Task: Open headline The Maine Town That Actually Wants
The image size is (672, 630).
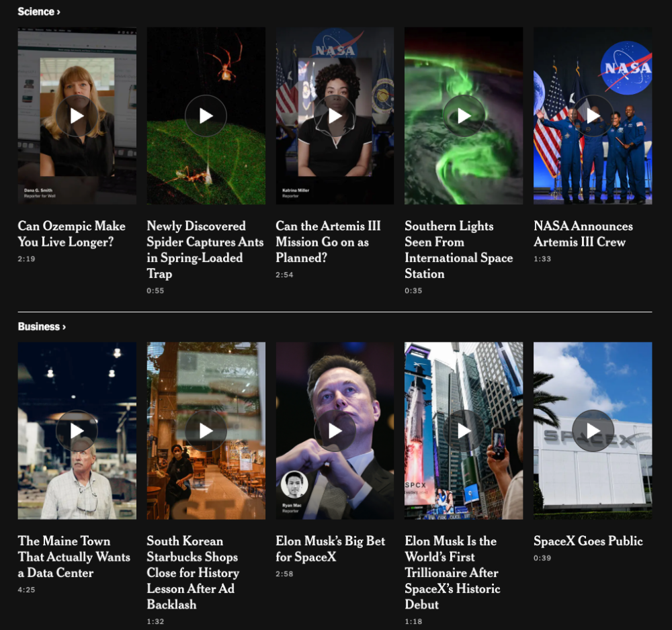Action: pyautogui.click(x=74, y=557)
